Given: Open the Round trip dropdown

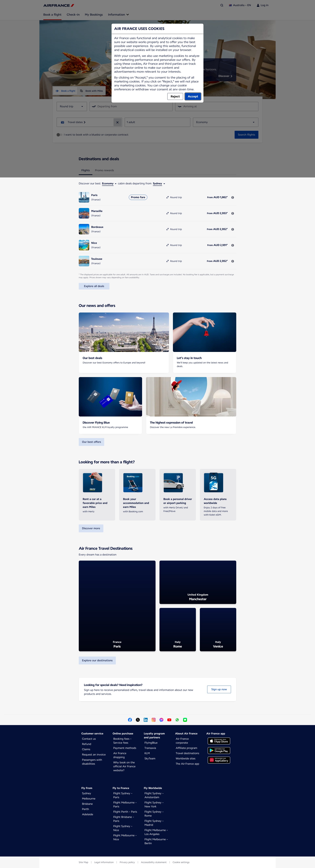Looking at the screenshot, I should tap(72, 106).
